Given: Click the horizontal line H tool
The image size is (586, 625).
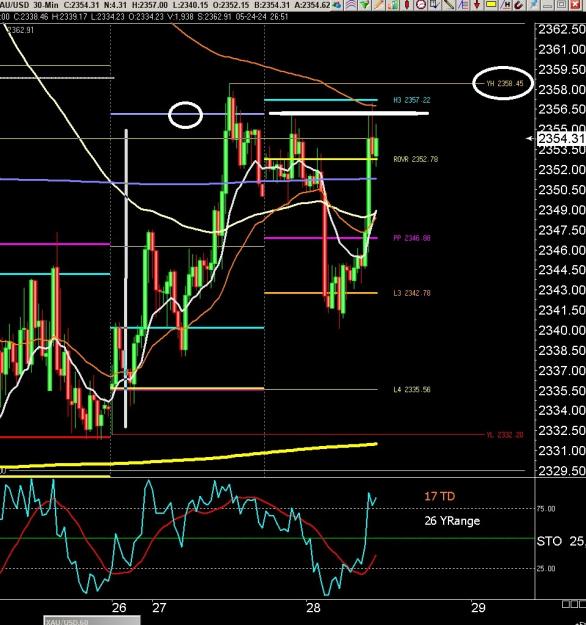Looking at the screenshot, I should pos(505,4).
